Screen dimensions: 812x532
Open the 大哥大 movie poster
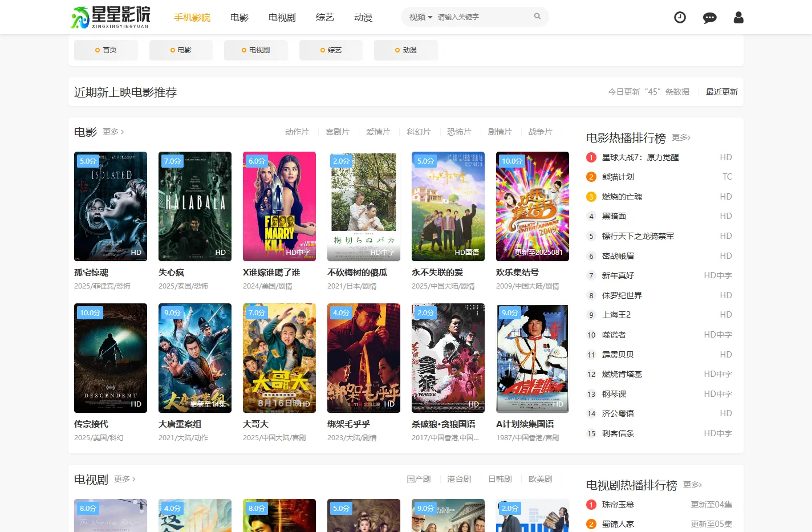(x=279, y=358)
